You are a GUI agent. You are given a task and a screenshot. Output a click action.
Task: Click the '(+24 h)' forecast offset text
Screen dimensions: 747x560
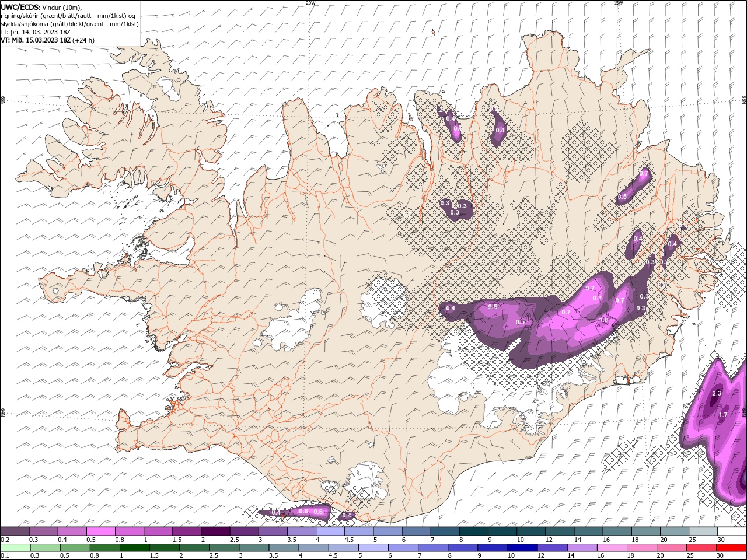tap(83, 40)
